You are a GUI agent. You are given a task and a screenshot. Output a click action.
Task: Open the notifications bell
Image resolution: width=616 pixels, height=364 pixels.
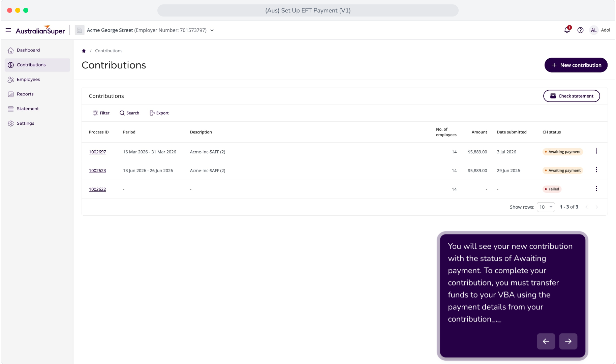(x=567, y=30)
